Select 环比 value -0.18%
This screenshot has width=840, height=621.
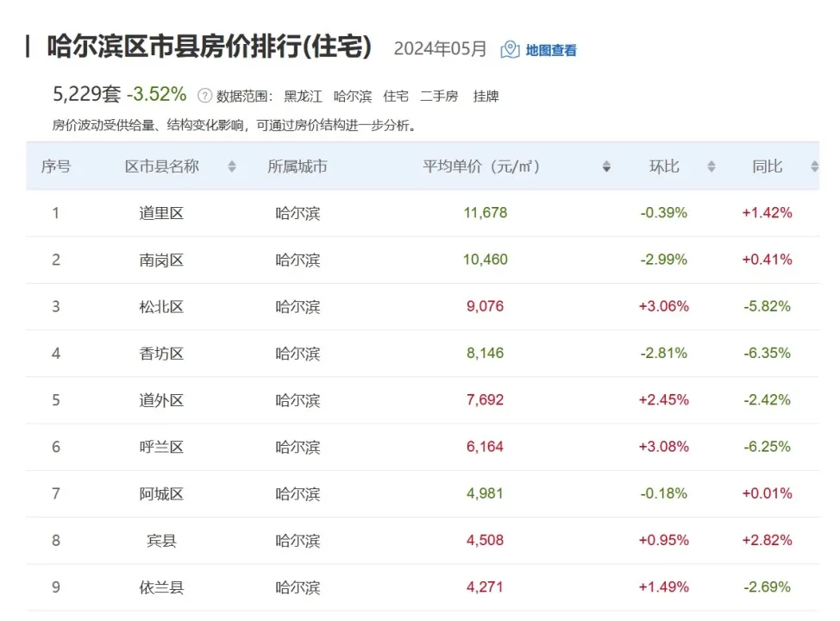click(x=664, y=493)
